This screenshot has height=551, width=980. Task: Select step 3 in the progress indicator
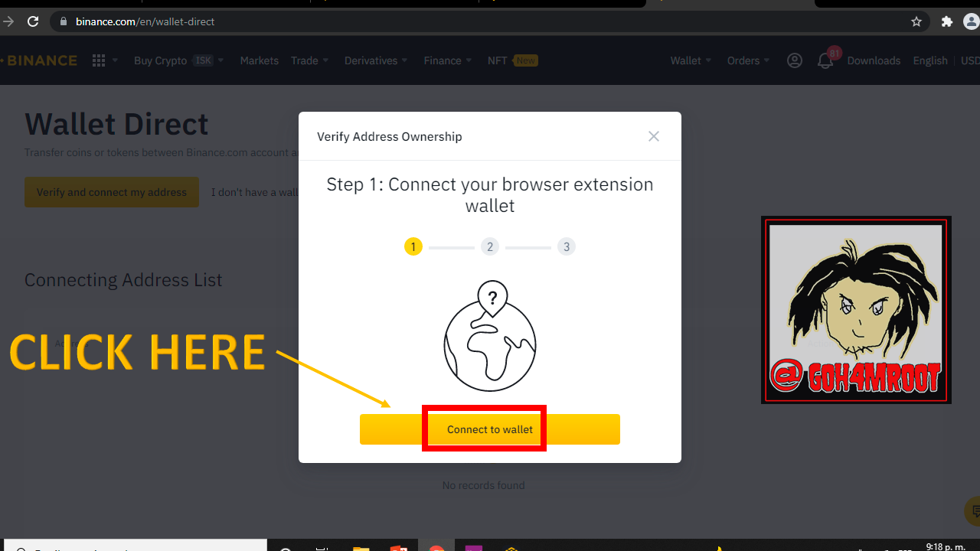pyautogui.click(x=567, y=246)
